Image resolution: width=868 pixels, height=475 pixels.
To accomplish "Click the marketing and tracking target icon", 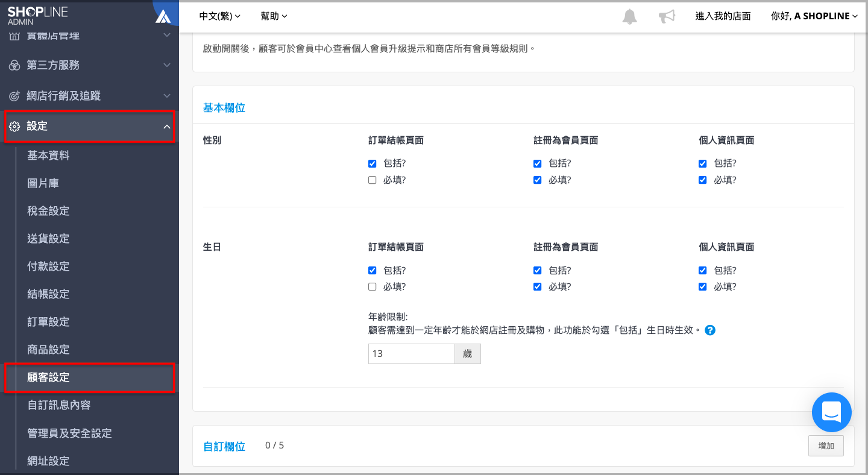I will (14, 96).
